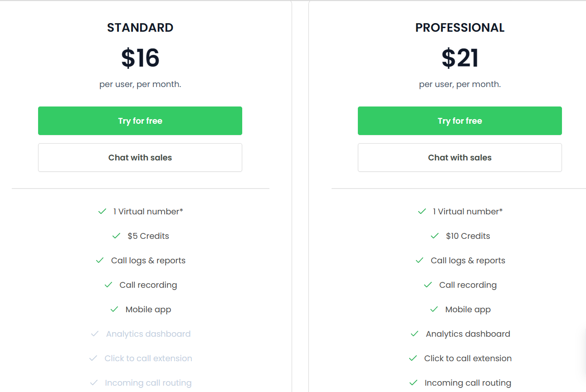Open Chat with sales for the Standard plan
The image size is (586, 392).
(140, 157)
